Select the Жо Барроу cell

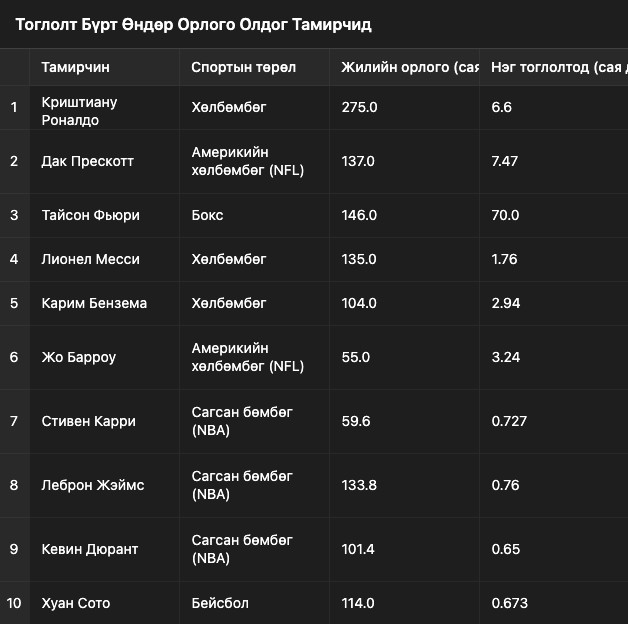pyautogui.click(x=105, y=357)
